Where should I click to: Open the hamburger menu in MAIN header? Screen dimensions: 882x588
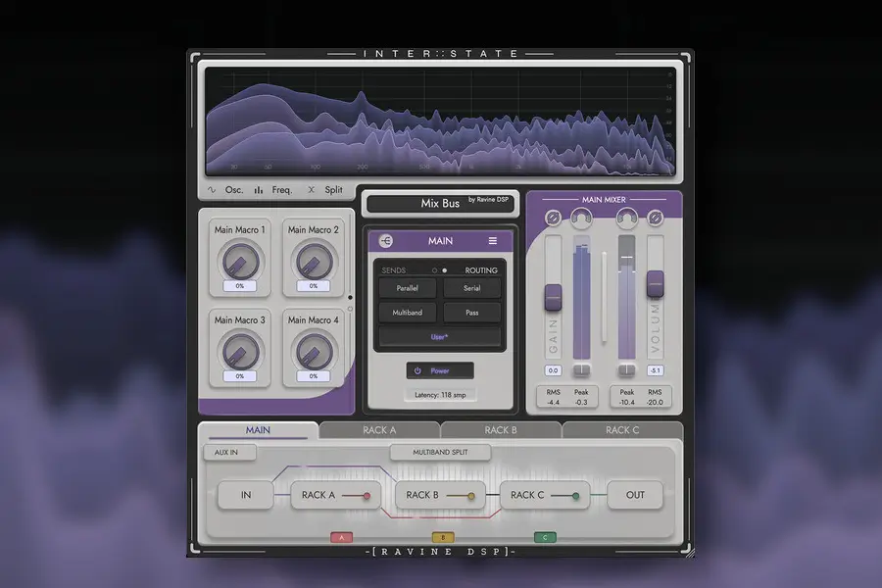pos(493,241)
